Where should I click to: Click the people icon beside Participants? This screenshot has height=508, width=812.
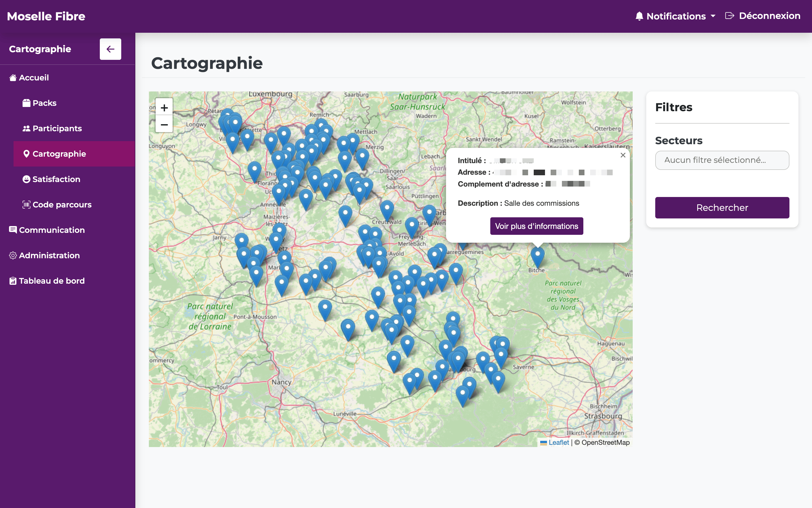coord(26,128)
